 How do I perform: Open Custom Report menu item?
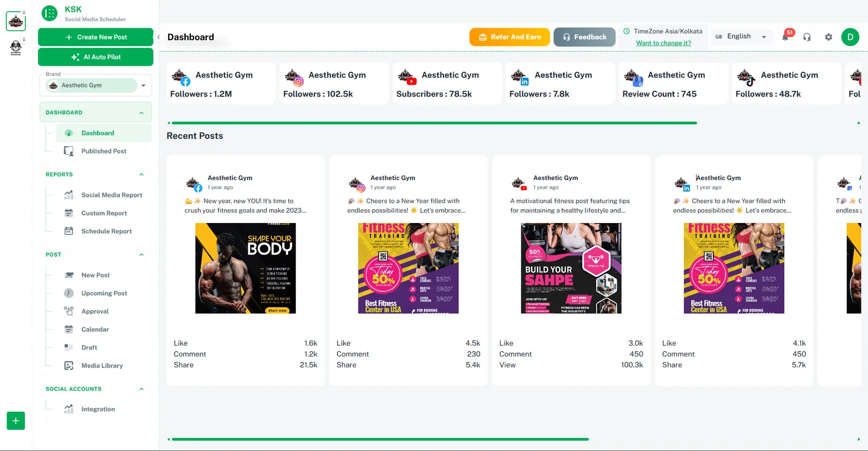click(104, 213)
